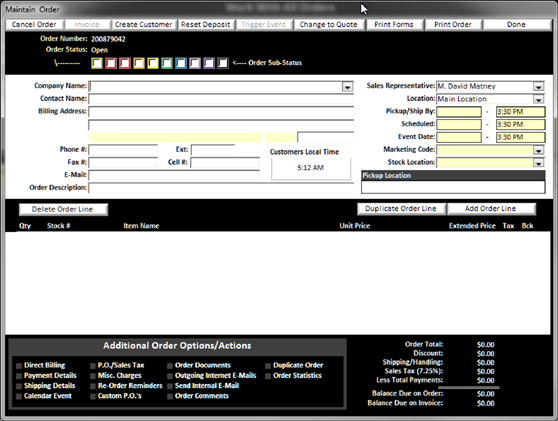Expand the Stock Location dropdown
Viewport: 558px width, 421px height.
[x=538, y=163]
